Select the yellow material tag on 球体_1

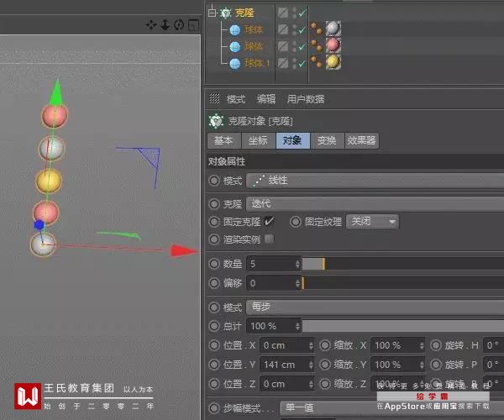333,62
